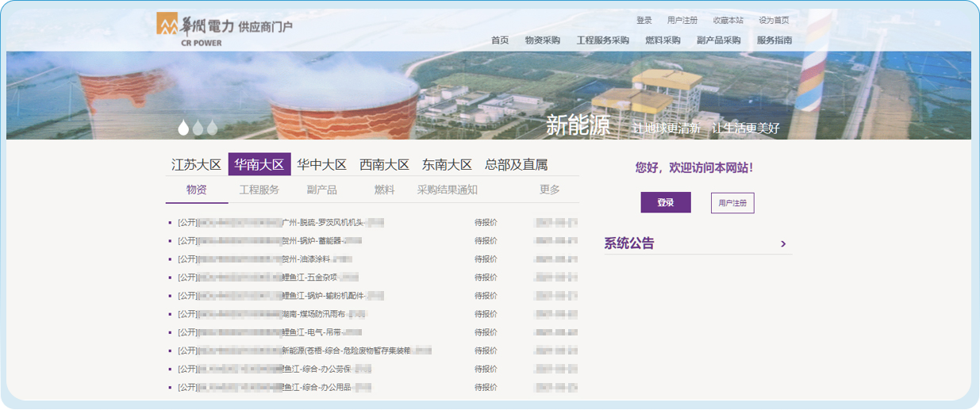Expand system announcements with the chevron arrow

point(783,244)
